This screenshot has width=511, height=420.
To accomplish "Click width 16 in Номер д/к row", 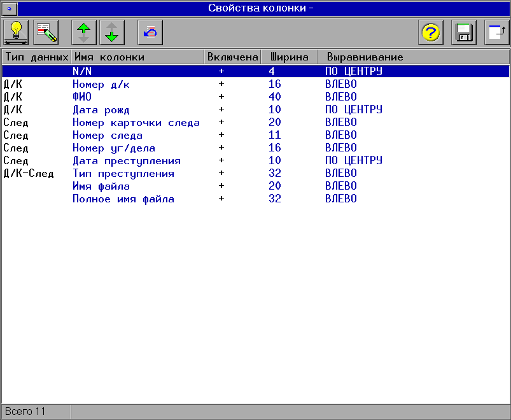I will tap(275, 84).
